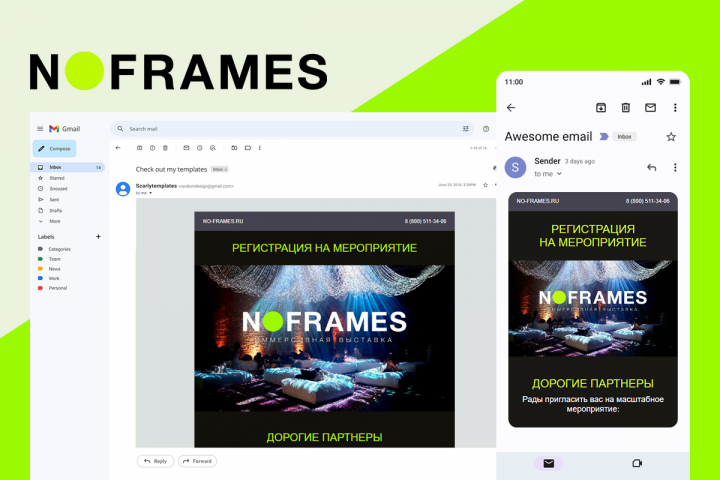The image size is (720, 480).
Task: Click the Inbox tag on Awesome email
Action: pos(624,136)
